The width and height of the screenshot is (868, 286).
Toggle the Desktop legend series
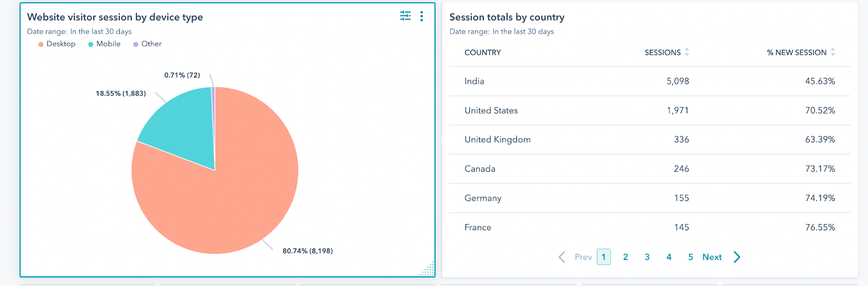[56, 44]
